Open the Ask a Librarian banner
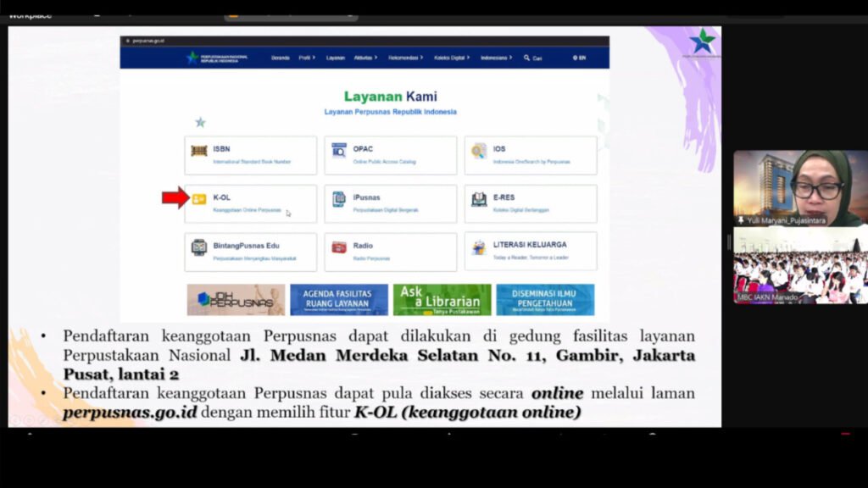Viewport: 868px width, 488px height. [x=442, y=299]
